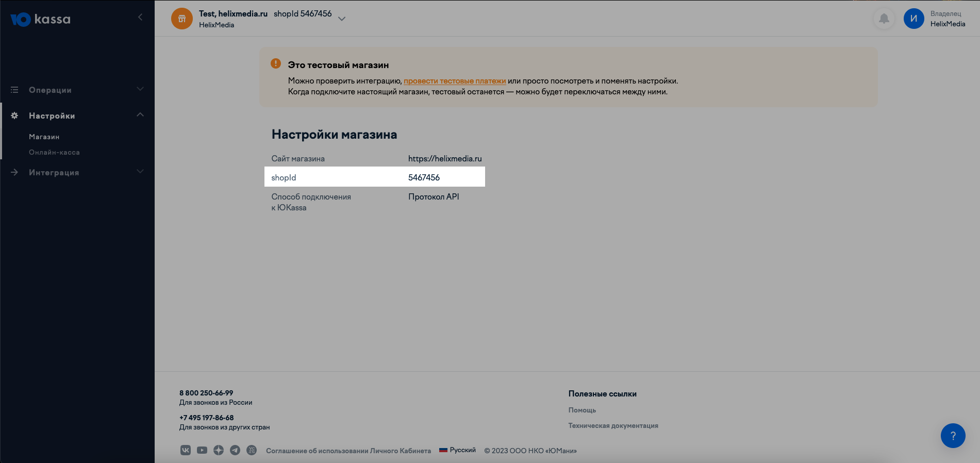
Task: Open the Интеграция sidebar section
Action: (x=54, y=173)
